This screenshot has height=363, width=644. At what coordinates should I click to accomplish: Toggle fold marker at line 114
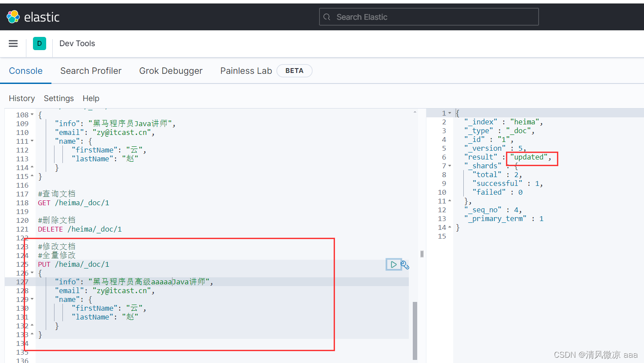pyautogui.click(x=32, y=167)
